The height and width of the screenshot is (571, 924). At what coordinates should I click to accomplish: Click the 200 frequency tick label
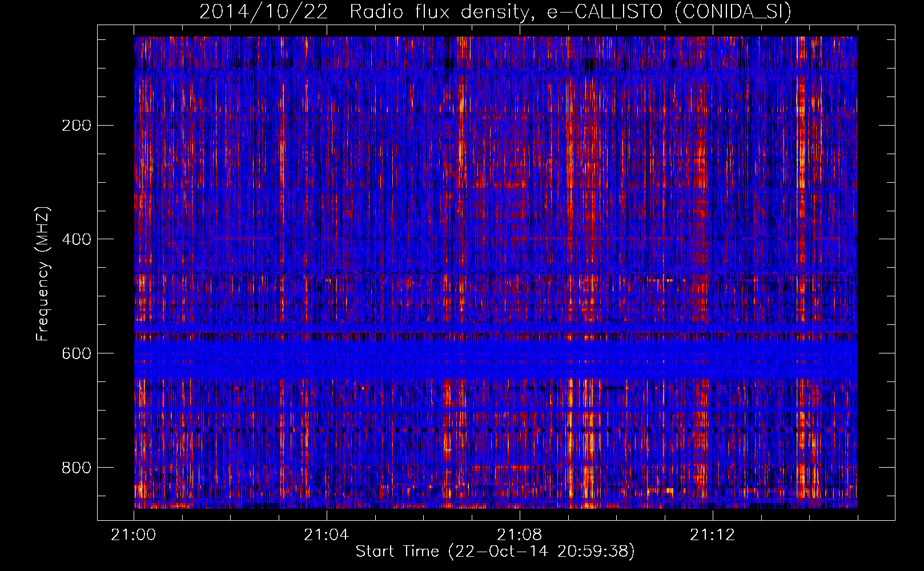(x=77, y=125)
